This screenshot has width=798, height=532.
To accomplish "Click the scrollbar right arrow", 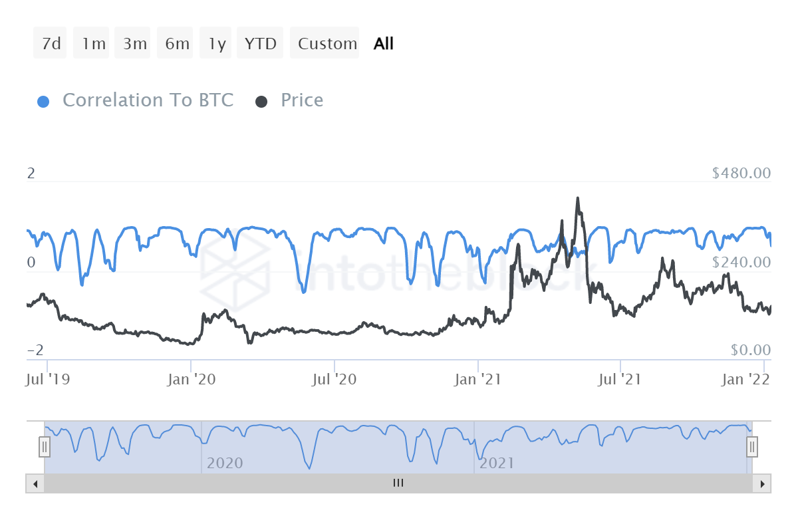I will (x=764, y=483).
